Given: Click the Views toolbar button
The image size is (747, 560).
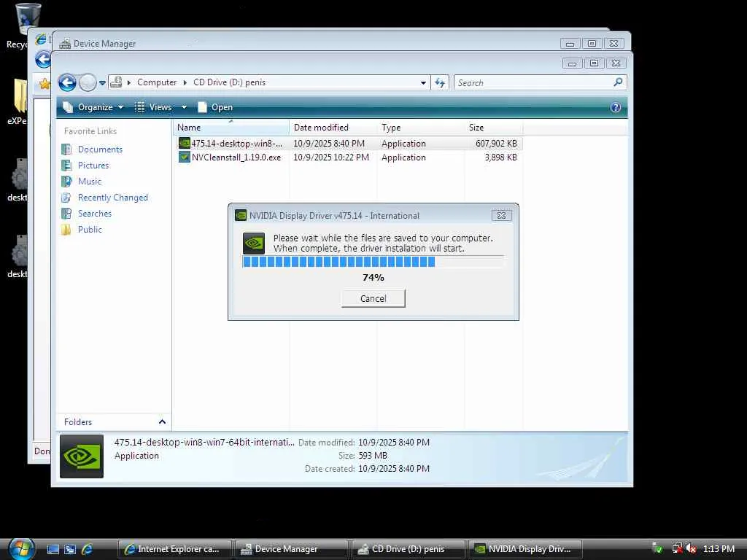Looking at the screenshot, I should 153,107.
